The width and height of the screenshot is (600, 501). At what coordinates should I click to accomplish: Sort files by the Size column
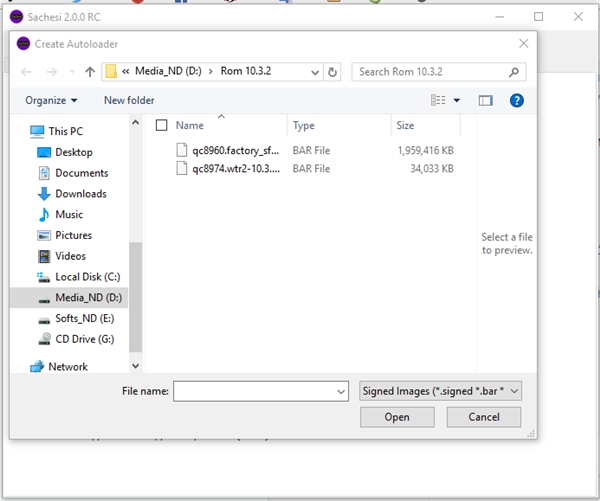[x=405, y=126]
